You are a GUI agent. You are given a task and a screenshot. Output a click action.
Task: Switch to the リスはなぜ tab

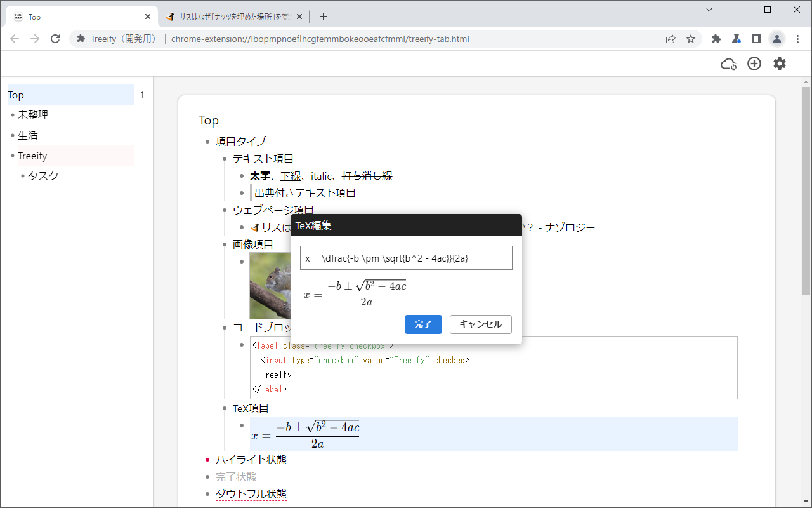[x=234, y=17]
